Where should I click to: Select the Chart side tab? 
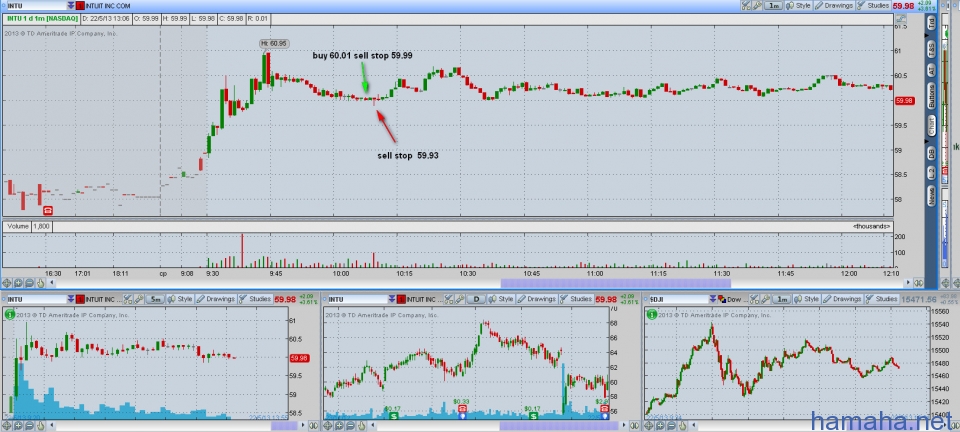click(x=931, y=127)
